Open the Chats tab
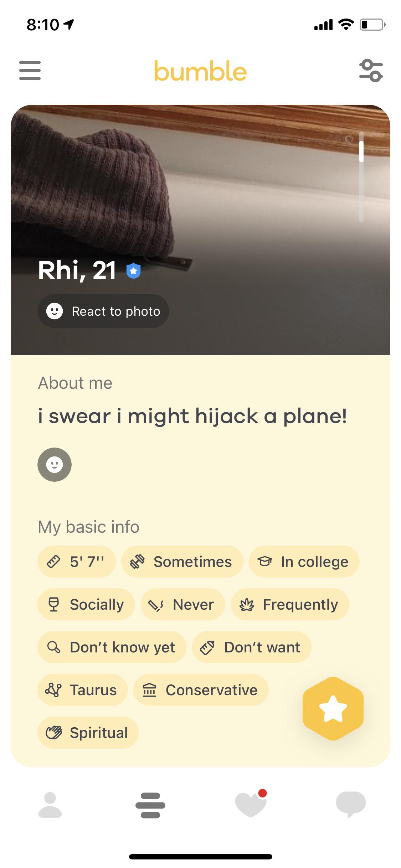This screenshot has height=868, width=401. coord(351,805)
